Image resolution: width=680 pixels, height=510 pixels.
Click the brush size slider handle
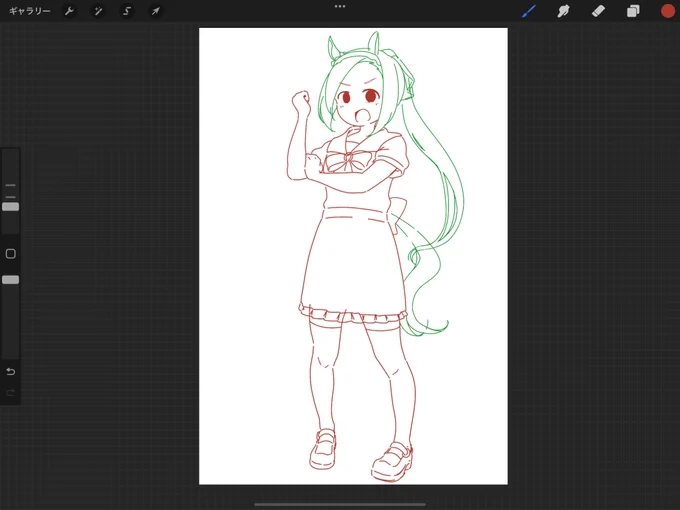pyautogui.click(x=10, y=207)
